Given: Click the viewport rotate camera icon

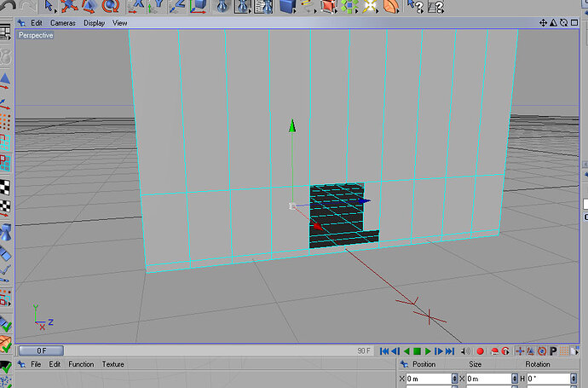Looking at the screenshot, I should (563, 23).
